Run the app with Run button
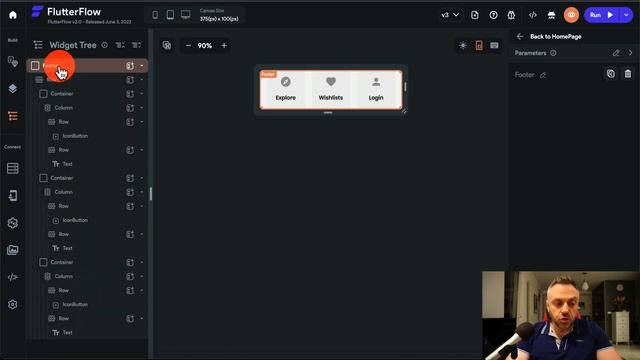Viewport: 640px width, 360px height. coord(603,15)
